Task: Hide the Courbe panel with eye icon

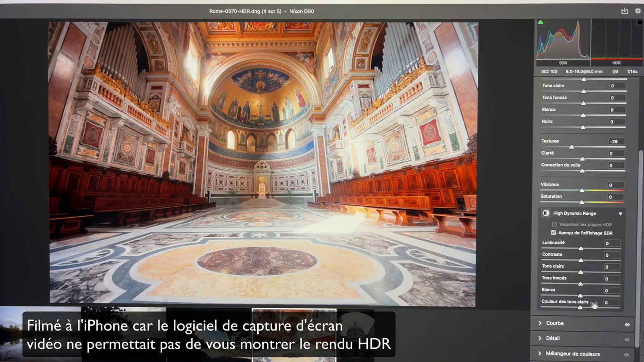Action: tap(627, 324)
